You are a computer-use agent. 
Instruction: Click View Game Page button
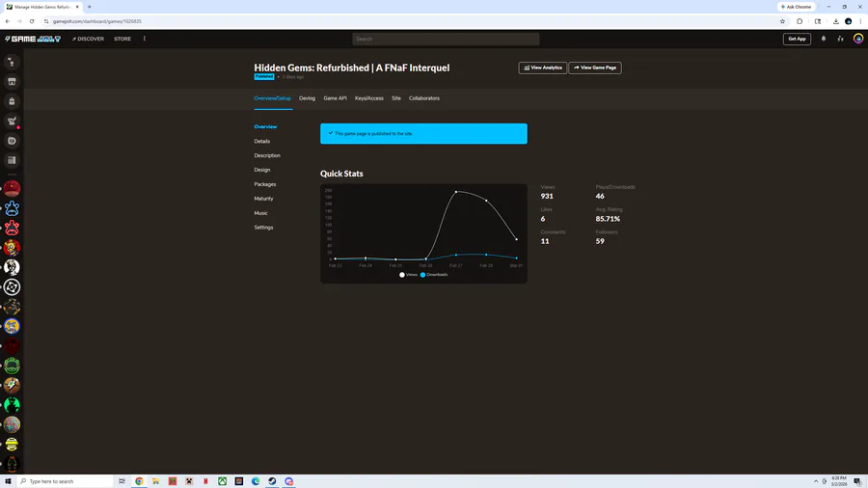[x=595, y=68]
